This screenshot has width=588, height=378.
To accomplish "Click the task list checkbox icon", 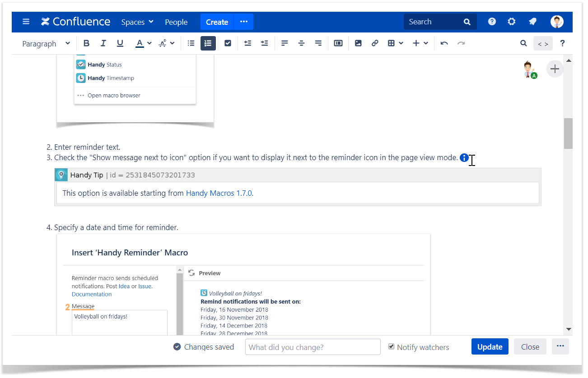I will pos(228,43).
